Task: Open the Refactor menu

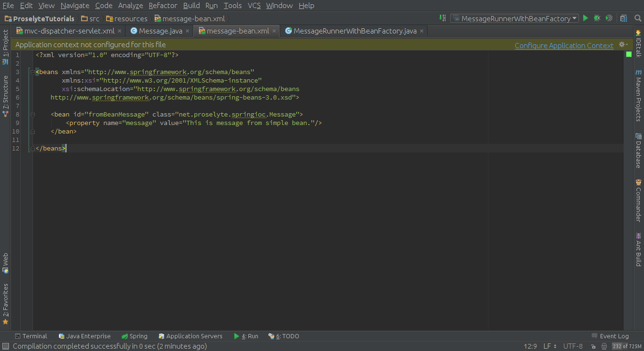Action: click(163, 6)
